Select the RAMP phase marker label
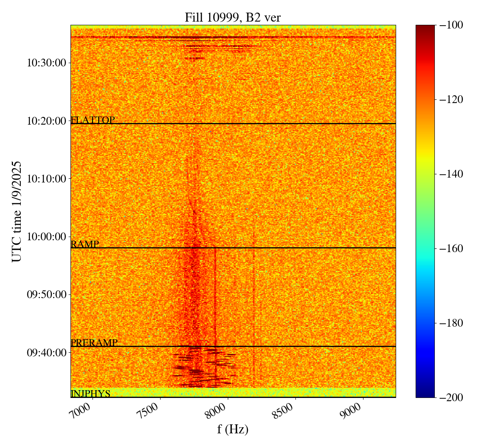 click(85, 244)
